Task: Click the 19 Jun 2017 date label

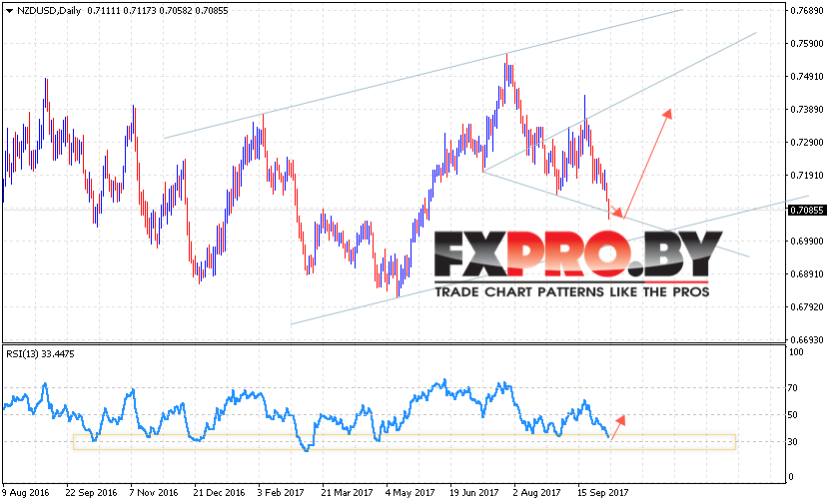Action: [474, 493]
